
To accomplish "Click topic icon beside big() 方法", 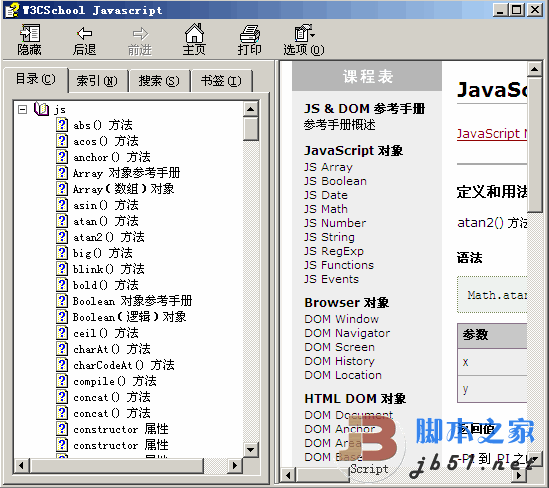I will click(62, 252).
